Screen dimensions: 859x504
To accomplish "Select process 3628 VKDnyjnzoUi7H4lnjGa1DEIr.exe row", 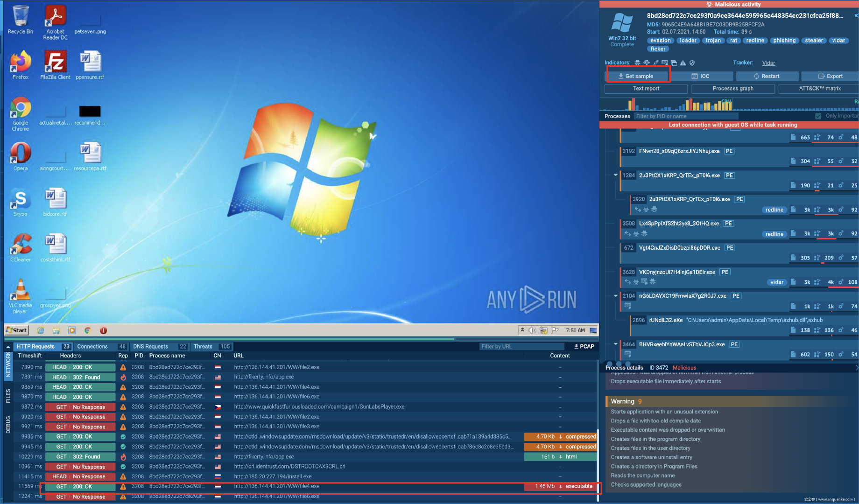I will pos(739,278).
